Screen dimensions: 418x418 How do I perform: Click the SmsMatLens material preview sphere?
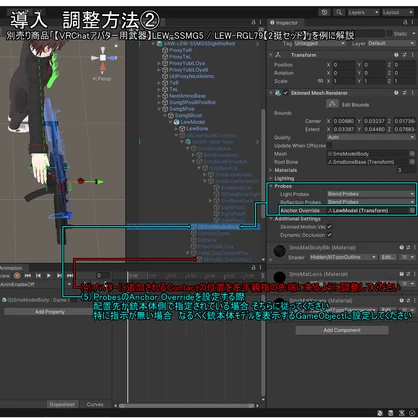tap(280, 277)
